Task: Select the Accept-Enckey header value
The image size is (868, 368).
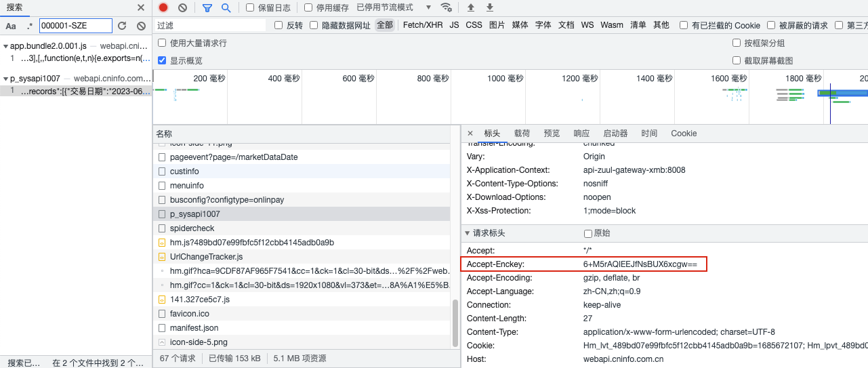Action: point(640,264)
